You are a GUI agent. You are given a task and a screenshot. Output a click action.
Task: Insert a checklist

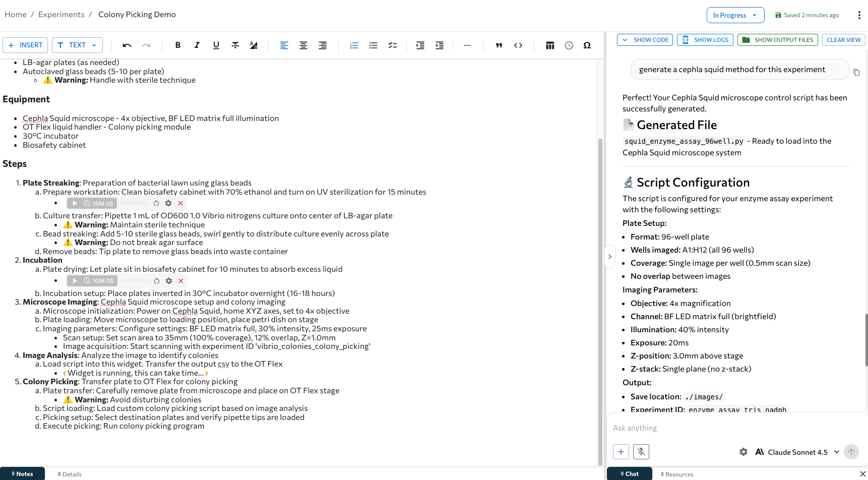tap(393, 45)
